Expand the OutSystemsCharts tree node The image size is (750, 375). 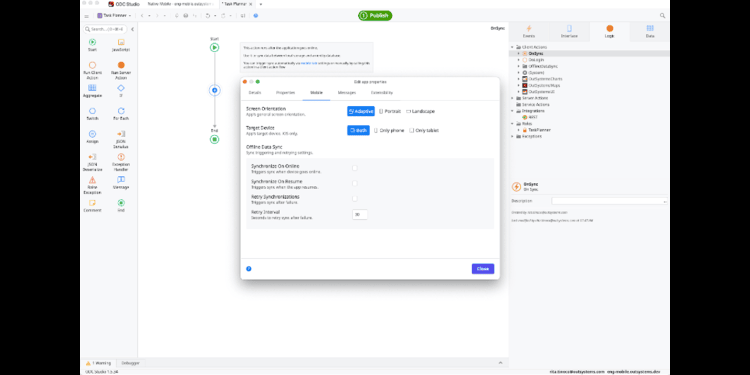coord(518,79)
